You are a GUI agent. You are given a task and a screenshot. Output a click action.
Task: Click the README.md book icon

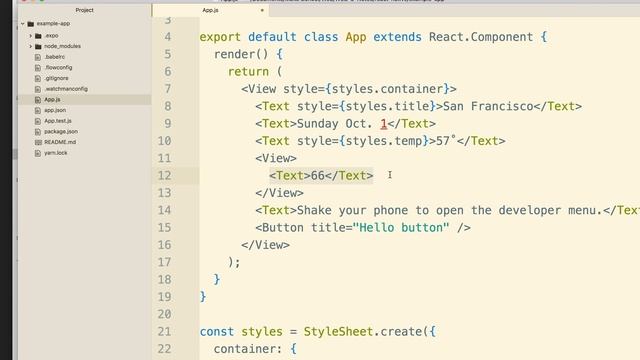(38, 142)
